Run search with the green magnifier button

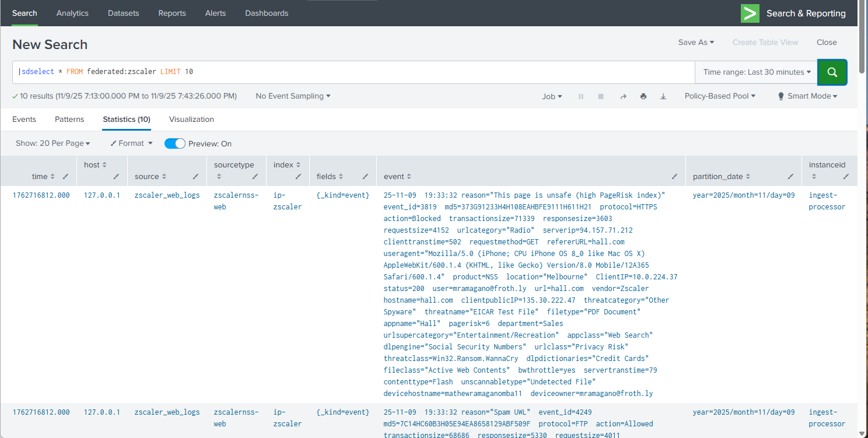[x=832, y=72]
